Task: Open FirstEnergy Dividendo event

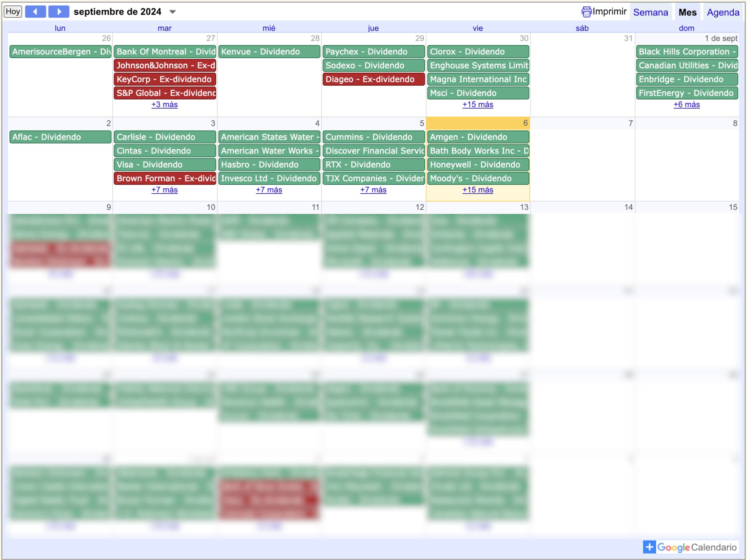Action: click(x=687, y=93)
